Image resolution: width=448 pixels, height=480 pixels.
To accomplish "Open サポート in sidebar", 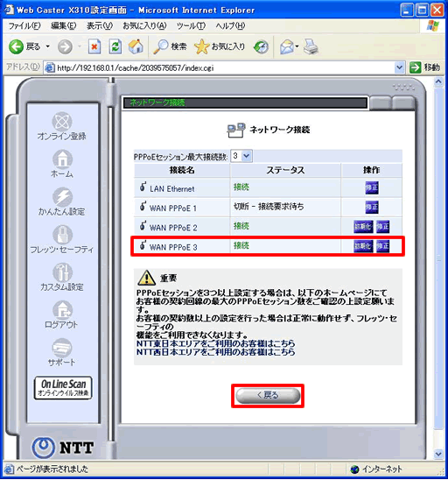I will click(62, 353).
